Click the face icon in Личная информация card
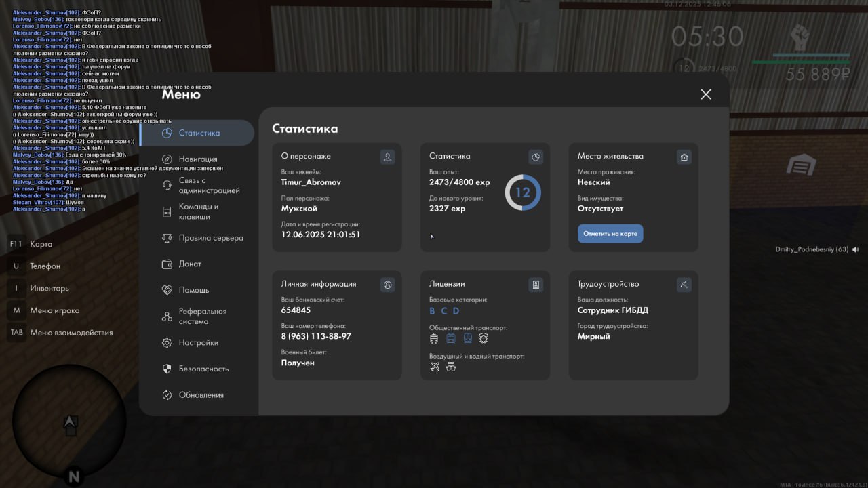Viewport: 868px width, 488px height. [x=387, y=285]
